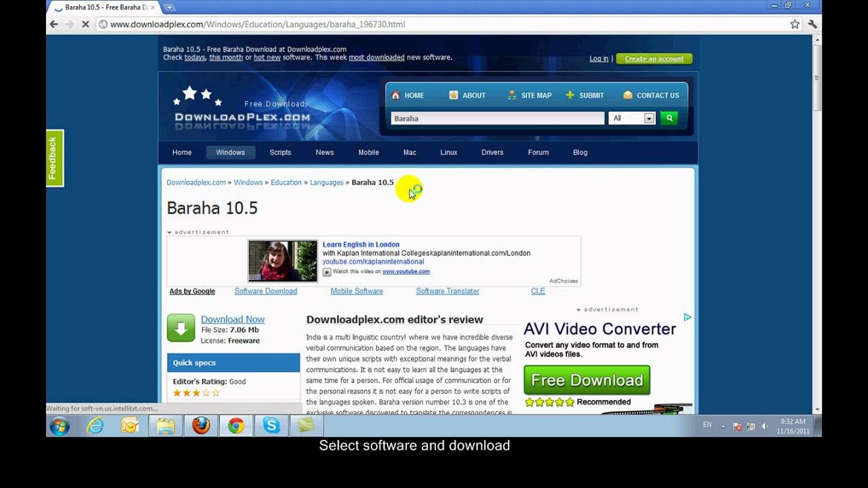Image resolution: width=868 pixels, height=488 pixels.
Task: Click the browser back arrow
Action: tap(54, 24)
